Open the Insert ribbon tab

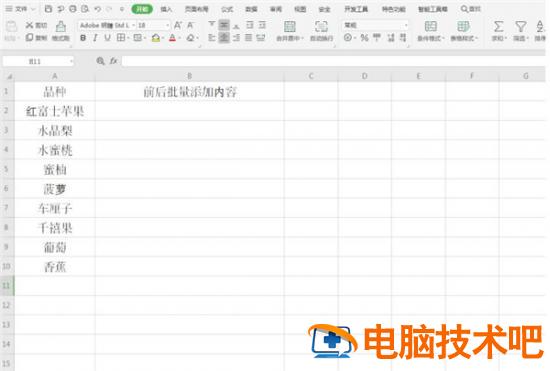tap(166, 9)
